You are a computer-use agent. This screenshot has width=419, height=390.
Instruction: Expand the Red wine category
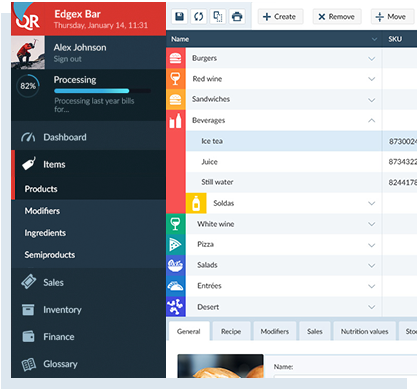pos(372,79)
